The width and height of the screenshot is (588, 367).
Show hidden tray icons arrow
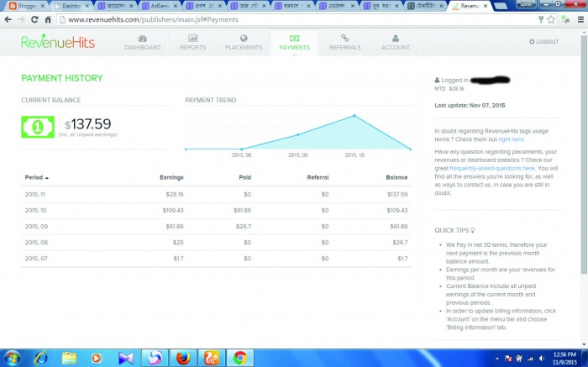[497, 359]
